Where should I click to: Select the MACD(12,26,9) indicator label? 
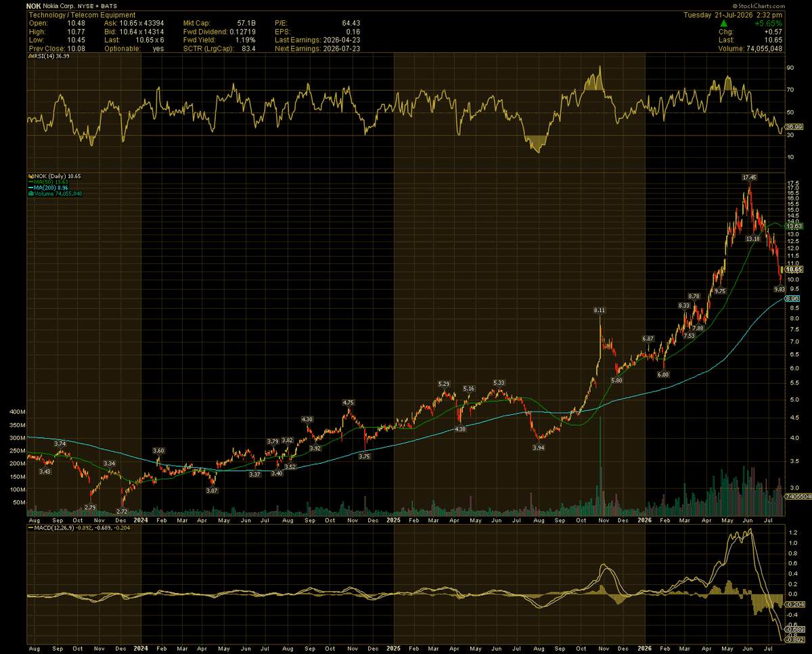coord(55,527)
